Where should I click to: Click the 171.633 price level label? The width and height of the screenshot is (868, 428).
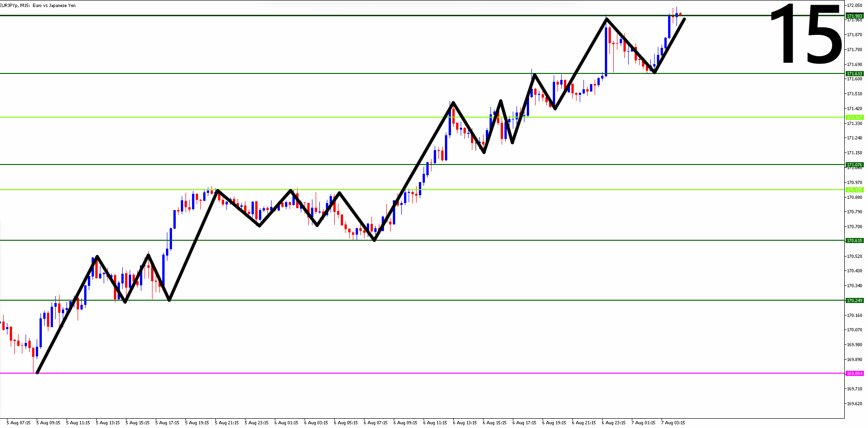click(x=855, y=74)
